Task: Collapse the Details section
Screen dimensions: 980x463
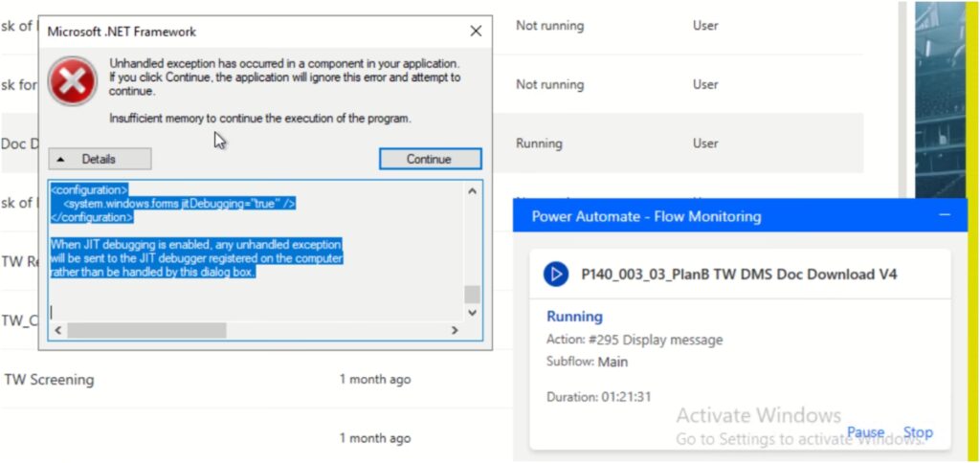Action: (x=100, y=159)
